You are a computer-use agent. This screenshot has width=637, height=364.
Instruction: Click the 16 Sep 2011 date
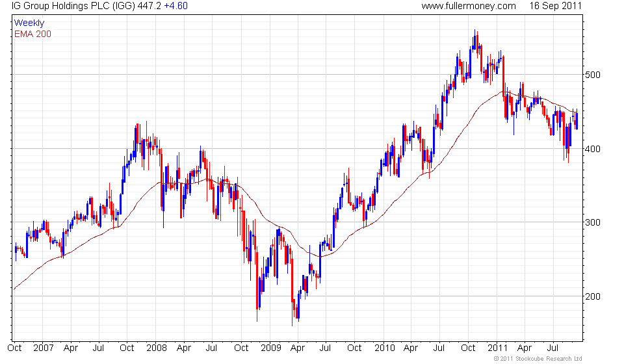[555, 6]
